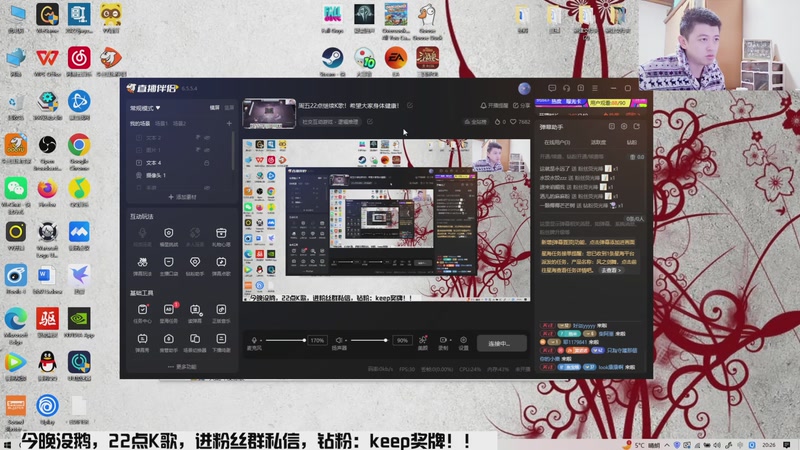This screenshot has width=800, height=450.
Task: Click the 美颜 beauty filter icon
Action: click(x=422, y=342)
